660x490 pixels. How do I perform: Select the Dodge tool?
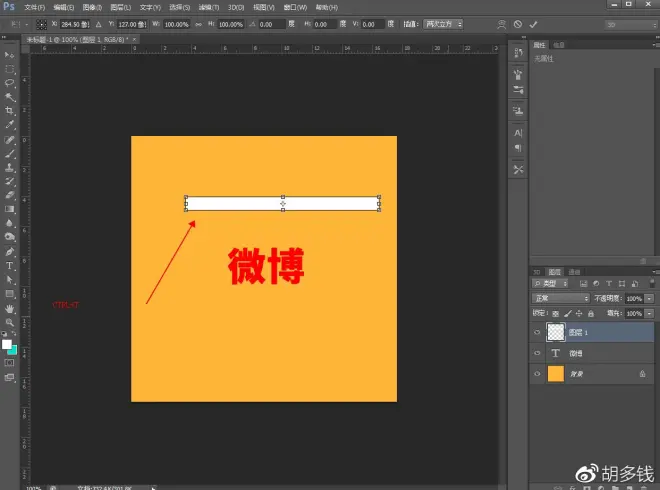point(9,237)
